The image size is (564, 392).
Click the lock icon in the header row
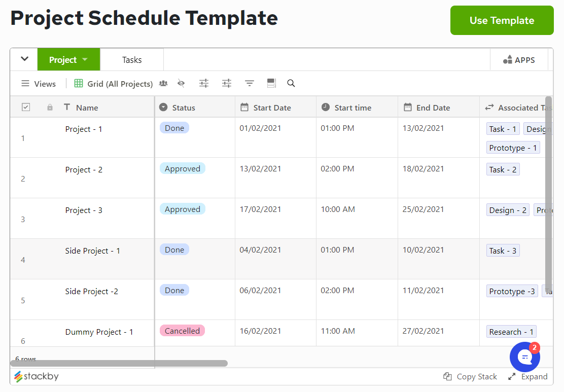(x=49, y=107)
